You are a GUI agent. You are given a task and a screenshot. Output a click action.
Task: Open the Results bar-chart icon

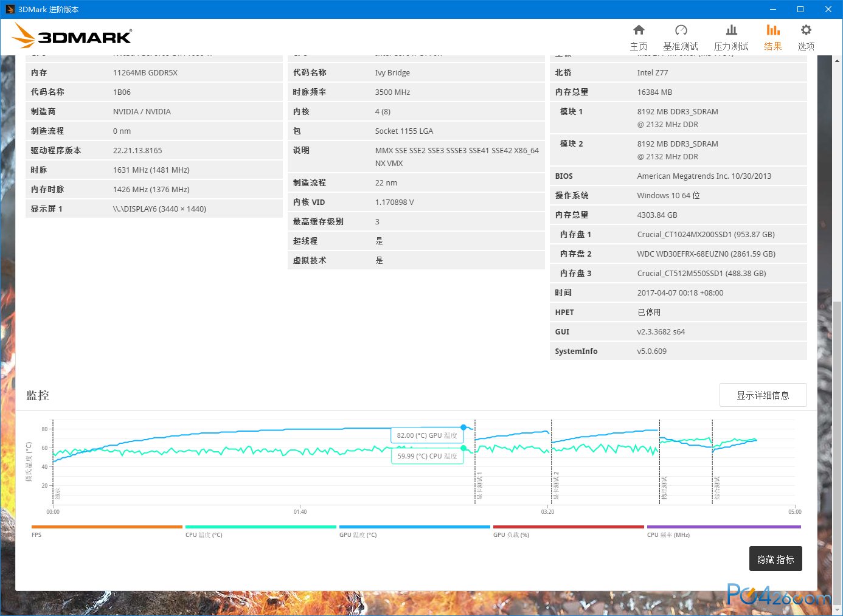[773, 30]
